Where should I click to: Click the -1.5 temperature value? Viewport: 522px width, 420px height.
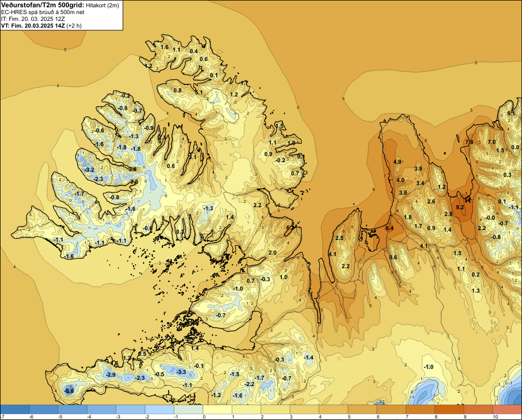point(234,374)
